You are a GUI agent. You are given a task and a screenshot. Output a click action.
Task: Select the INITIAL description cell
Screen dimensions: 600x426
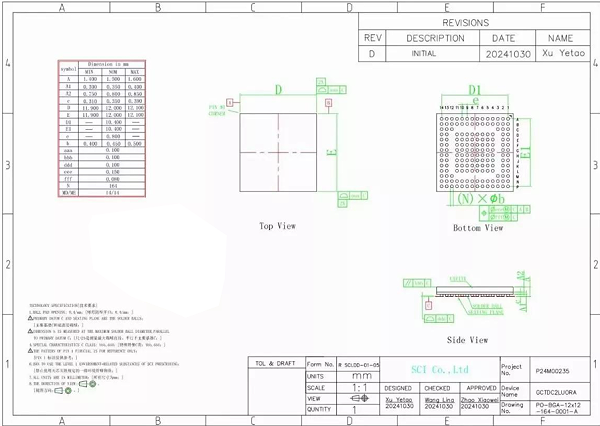[423, 54]
